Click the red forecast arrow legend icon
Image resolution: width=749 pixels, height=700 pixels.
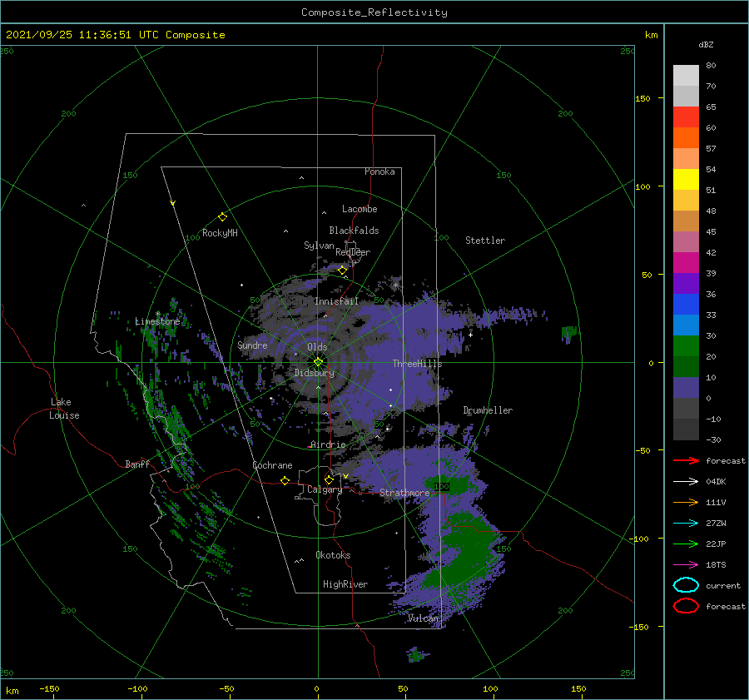[x=686, y=460]
